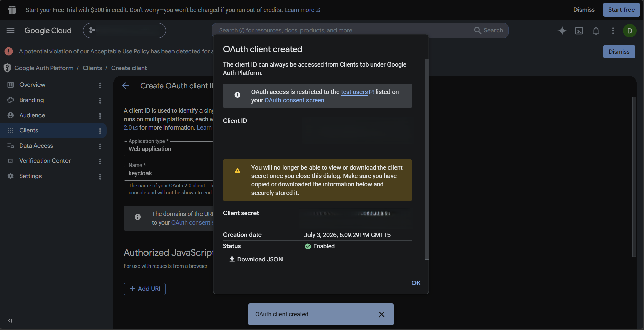Click Google Auth Platform breadcrumb

tap(44, 68)
